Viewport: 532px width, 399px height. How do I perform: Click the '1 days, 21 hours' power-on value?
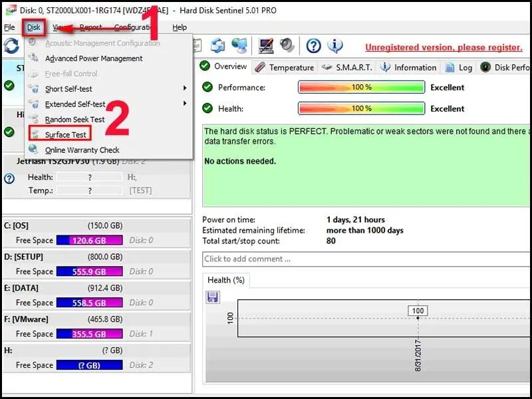tap(356, 219)
